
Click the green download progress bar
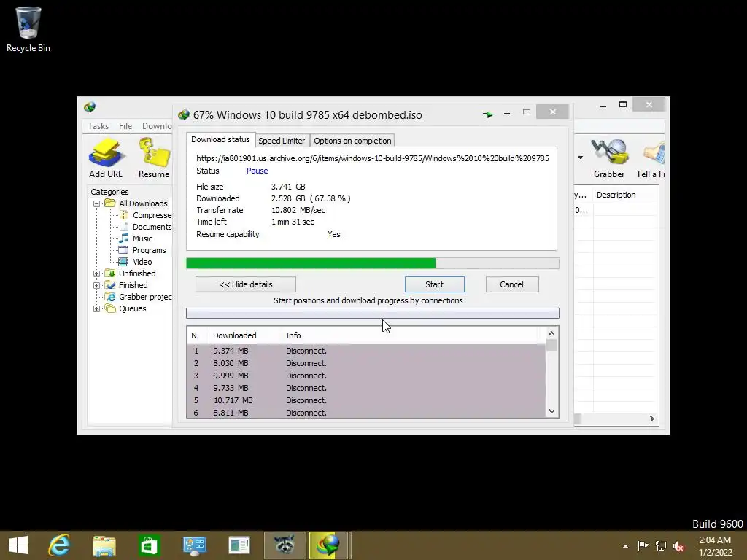click(x=373, y=263)
